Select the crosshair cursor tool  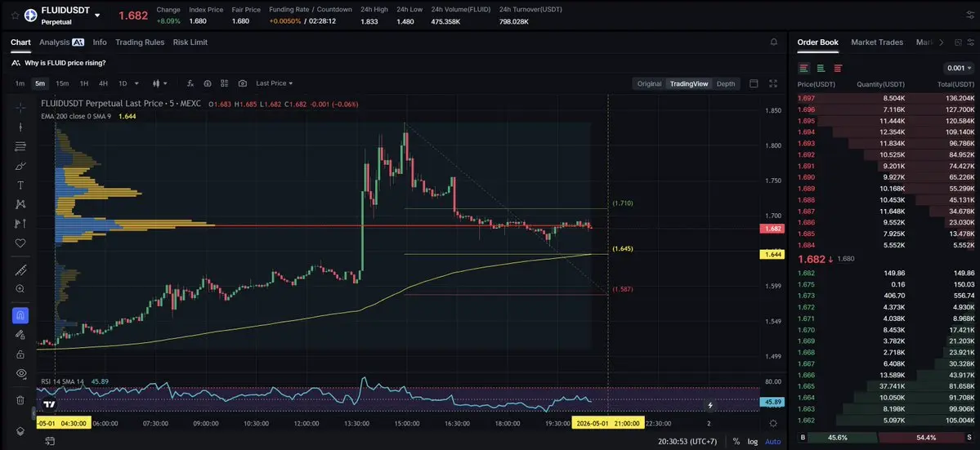(20, 107)
